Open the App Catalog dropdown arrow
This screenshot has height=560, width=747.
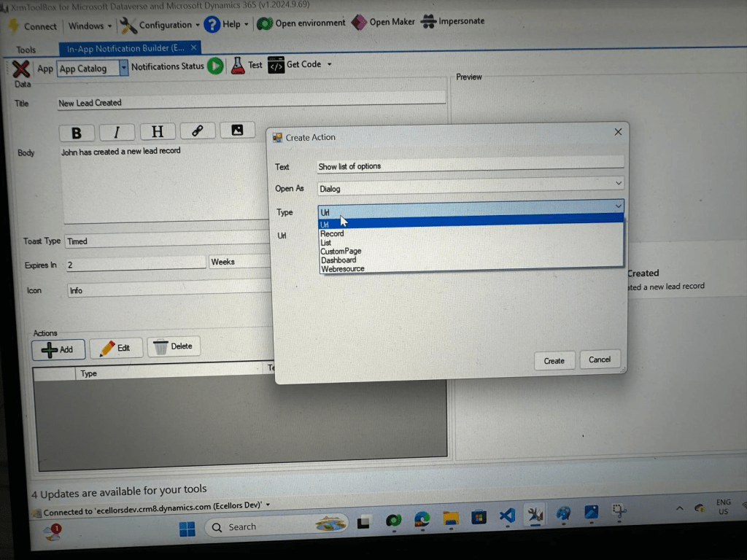pos(123,68)
